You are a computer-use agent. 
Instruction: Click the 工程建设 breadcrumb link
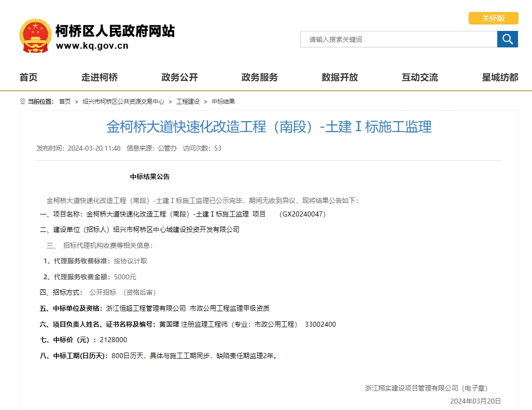point(188,101)
